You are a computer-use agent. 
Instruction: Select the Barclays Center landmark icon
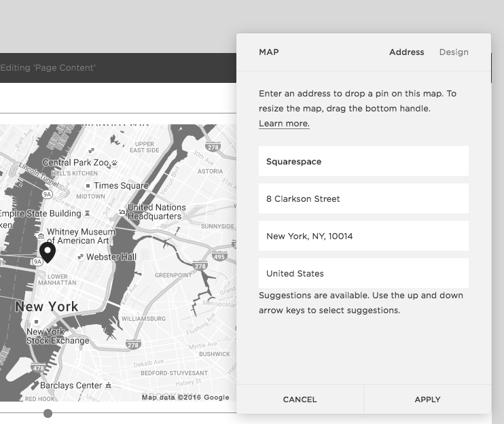tap(109, 385)
